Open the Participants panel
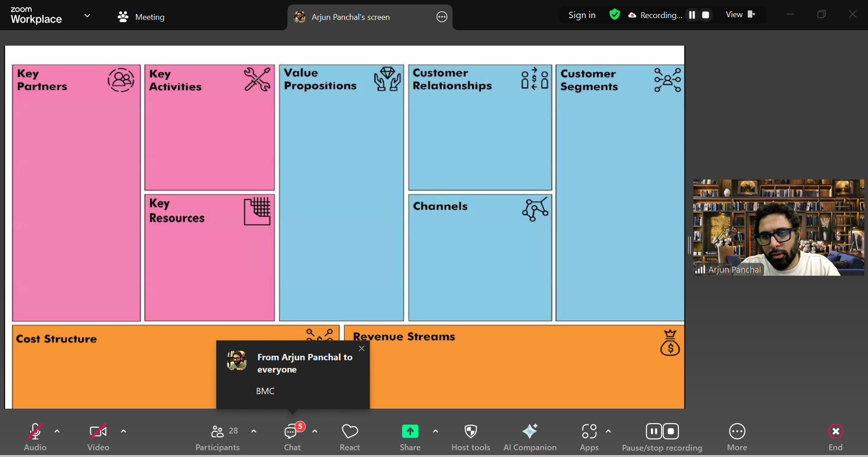868x457 pixels. click(x=218, y=437)
